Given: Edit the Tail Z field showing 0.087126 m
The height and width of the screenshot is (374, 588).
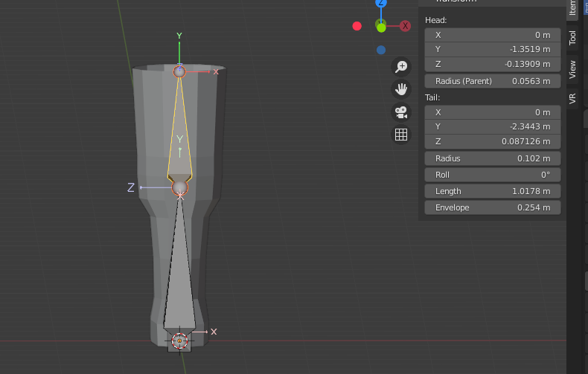Looking at the screenshot, I should [x=493, y=141].
